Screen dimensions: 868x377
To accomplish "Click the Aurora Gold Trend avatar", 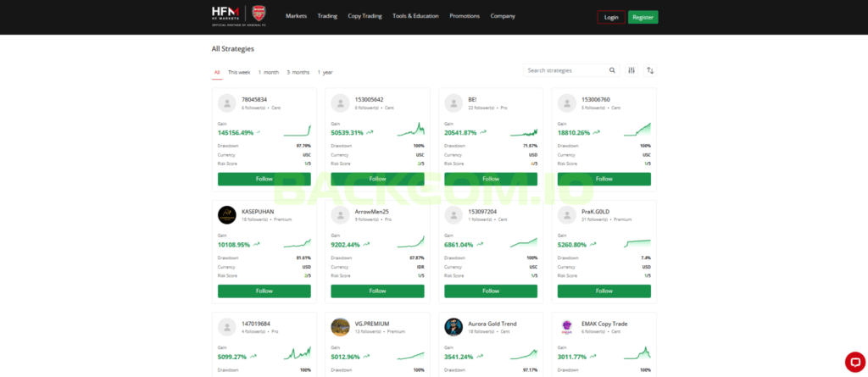I will tap(453, 326).
